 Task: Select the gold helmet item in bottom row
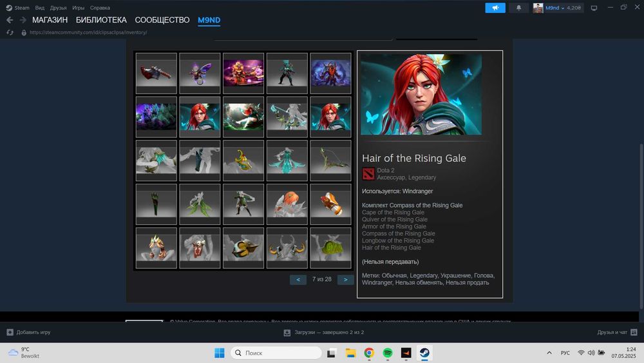click(x=243, y=248)
